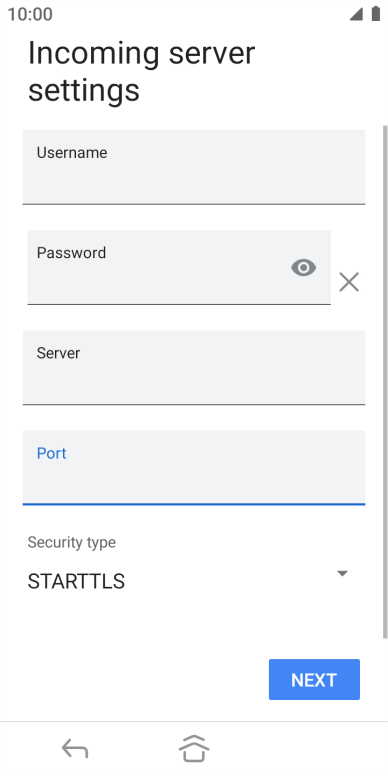This screenshot has width=388, height=776.
Task: Click the NEXT button
Action: pos(314,679)
